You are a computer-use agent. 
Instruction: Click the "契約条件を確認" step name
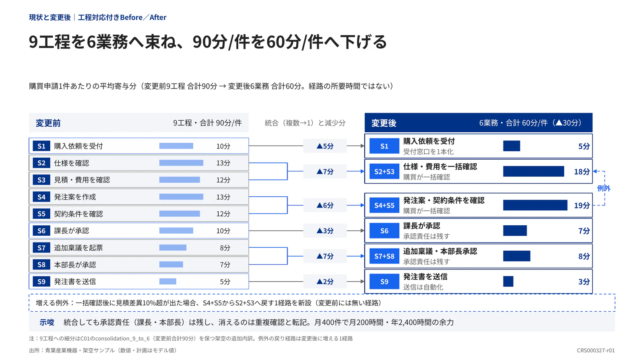click(x=78, y=214)
